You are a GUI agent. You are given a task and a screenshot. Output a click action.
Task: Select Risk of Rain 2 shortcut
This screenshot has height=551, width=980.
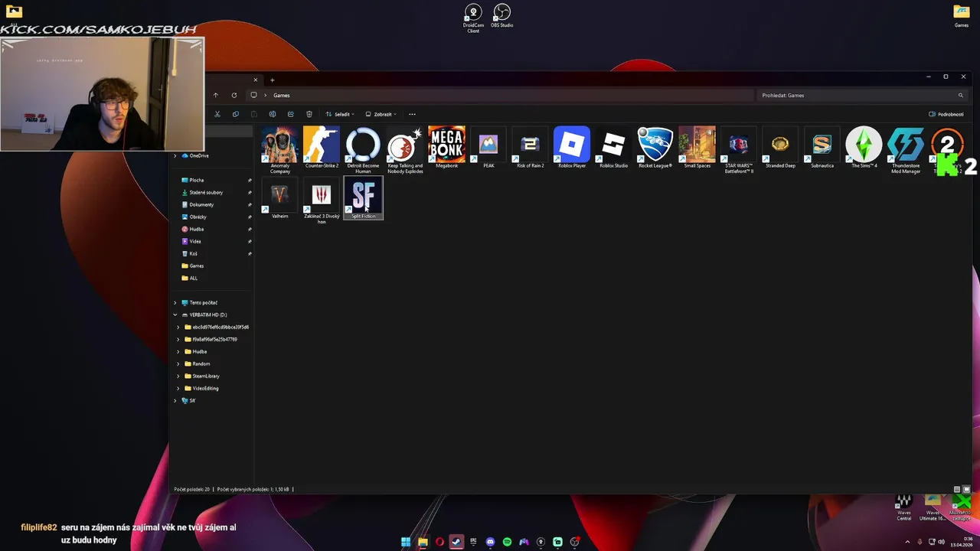[x=530, y=148]
